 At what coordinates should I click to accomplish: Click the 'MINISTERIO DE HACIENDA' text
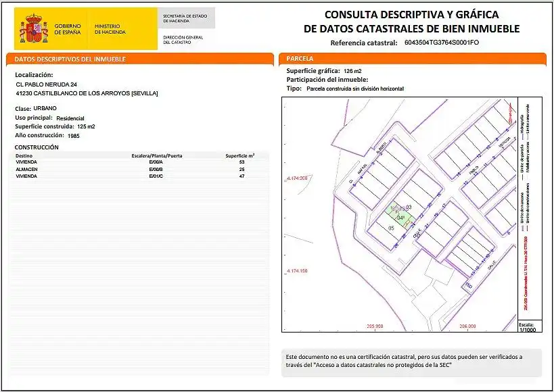pyautogui.click(x=110, y=29)
